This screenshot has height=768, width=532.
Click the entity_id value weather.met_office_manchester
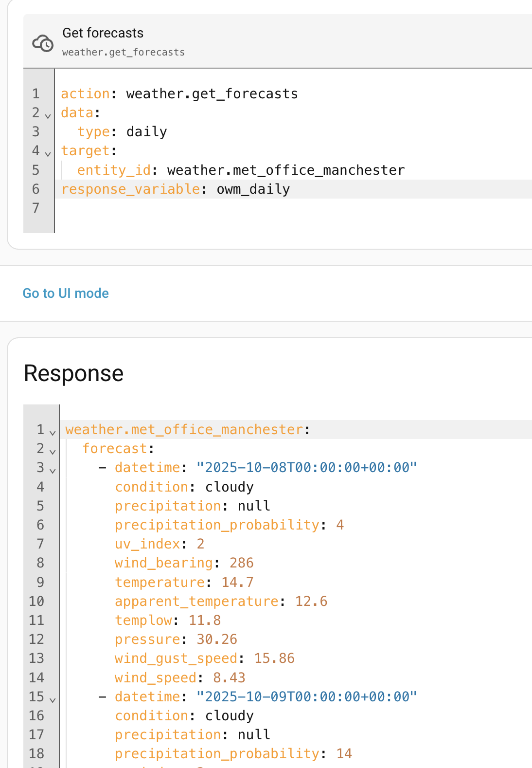(x=285, y=170)
